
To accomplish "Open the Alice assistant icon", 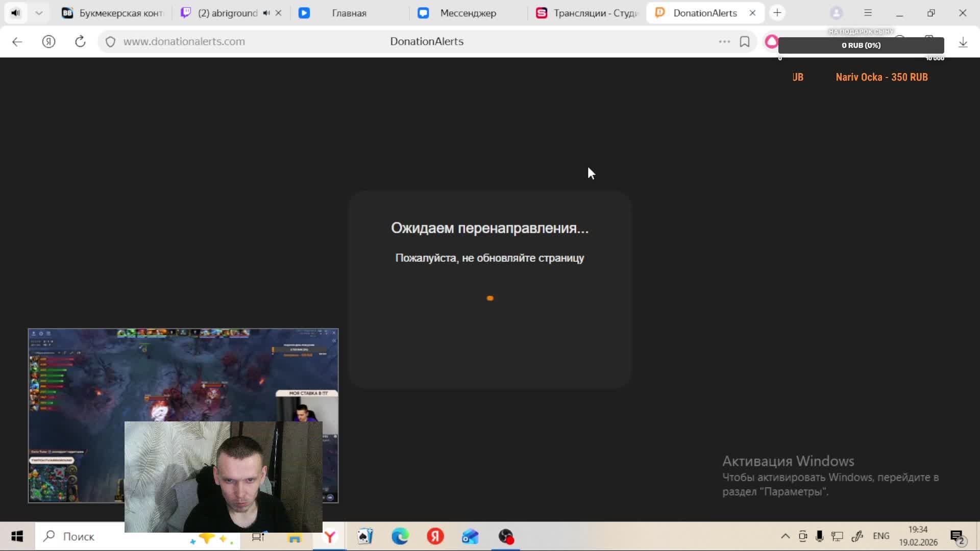I will coord(771,42).
